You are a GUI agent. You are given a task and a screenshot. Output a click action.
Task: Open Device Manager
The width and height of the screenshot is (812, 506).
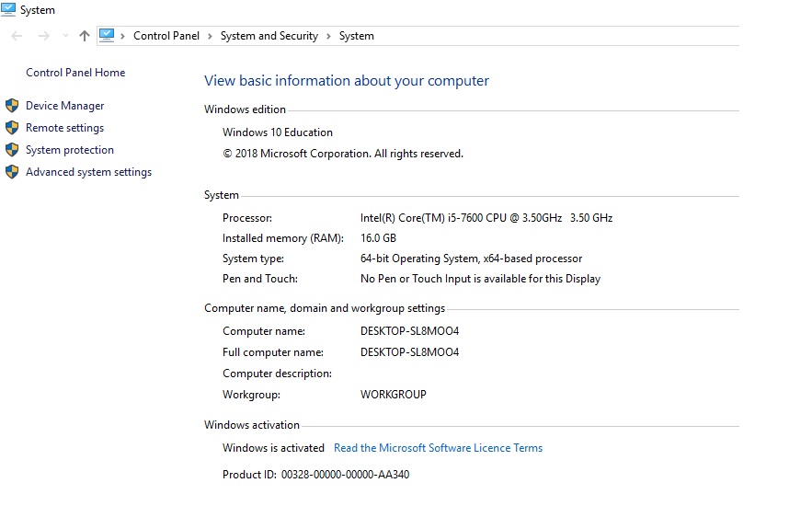[64, 106]
